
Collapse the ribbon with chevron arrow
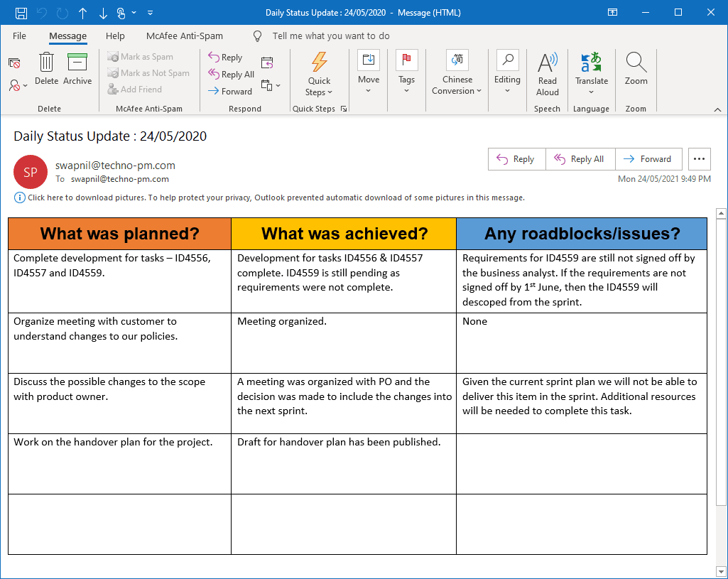[x=717, y=109]
